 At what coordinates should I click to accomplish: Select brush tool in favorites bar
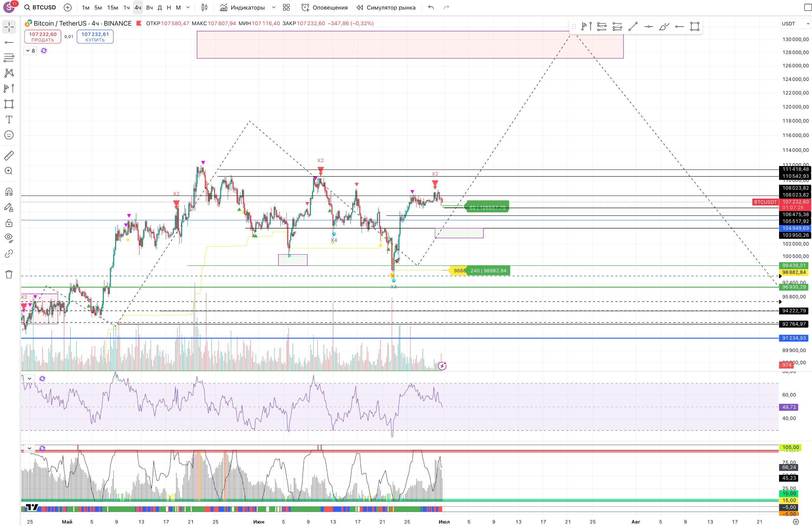[664, 26]
